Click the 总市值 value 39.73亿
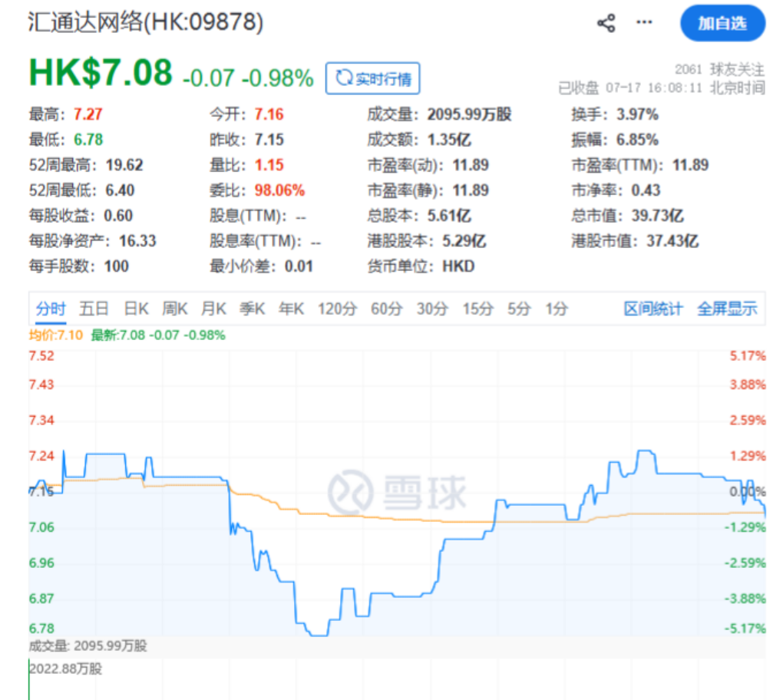 point(658,216)
